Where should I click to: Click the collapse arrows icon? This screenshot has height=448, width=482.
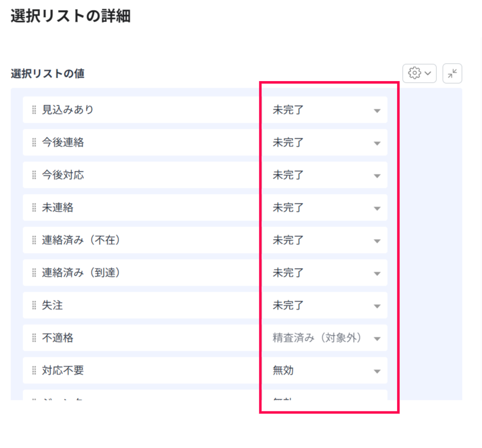pyautogui.click(x=452, y=73)
